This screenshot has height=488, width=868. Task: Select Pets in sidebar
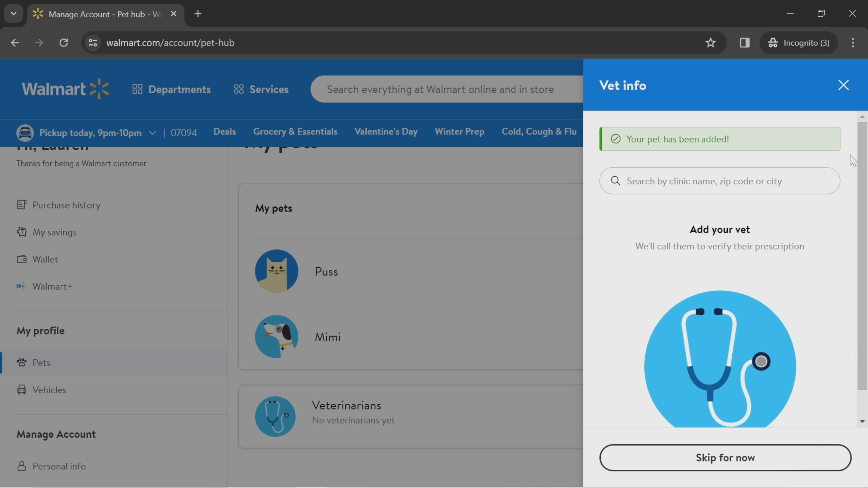coord(114,363)
